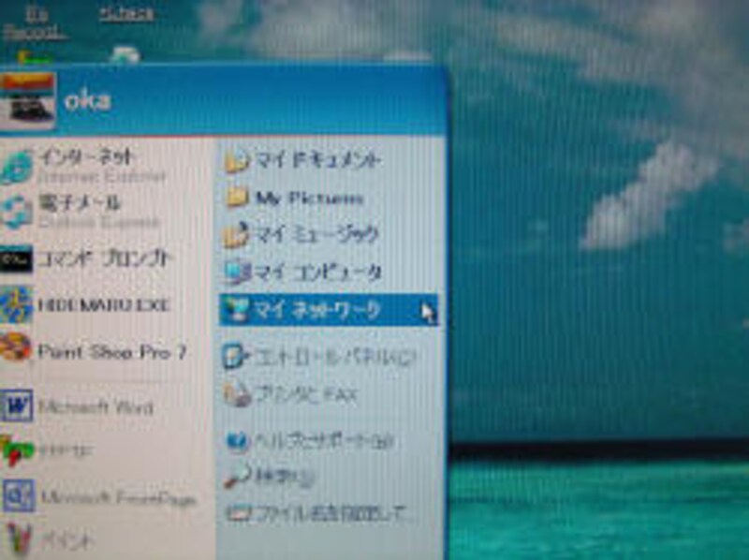Click the 検索(S) search magnifier
Screen dimensions: 749x560
[x=237, y=476]
